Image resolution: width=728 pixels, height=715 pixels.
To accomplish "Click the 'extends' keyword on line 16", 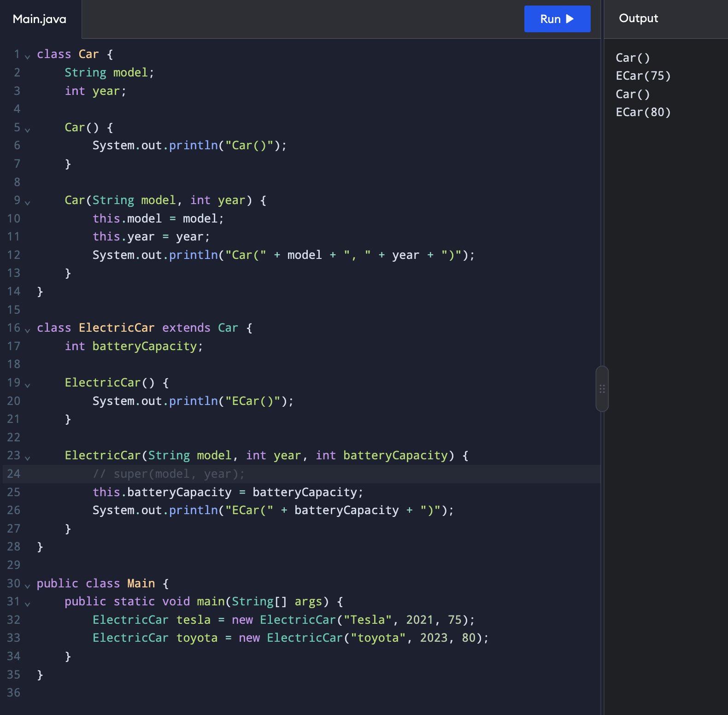I will (186, 328).
